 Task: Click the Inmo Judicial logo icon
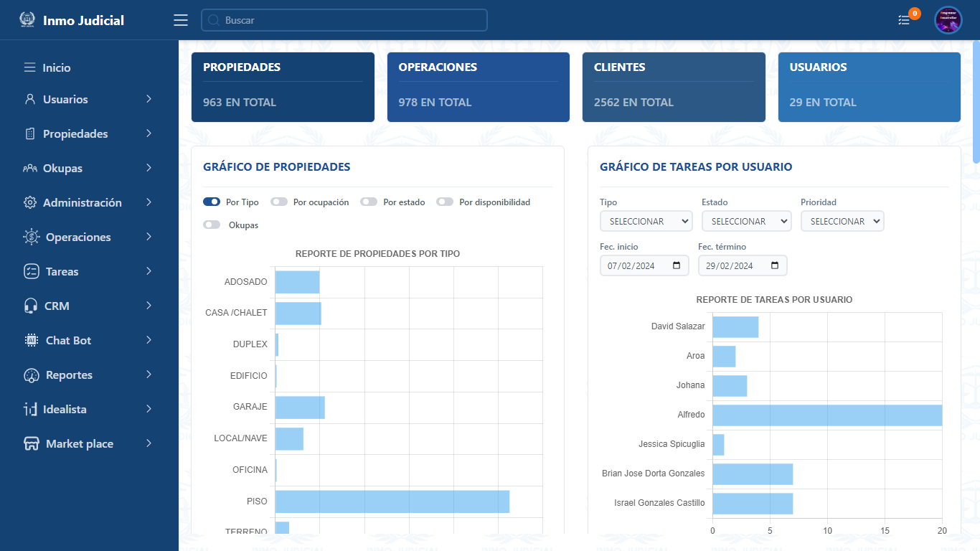coord(27,20)
